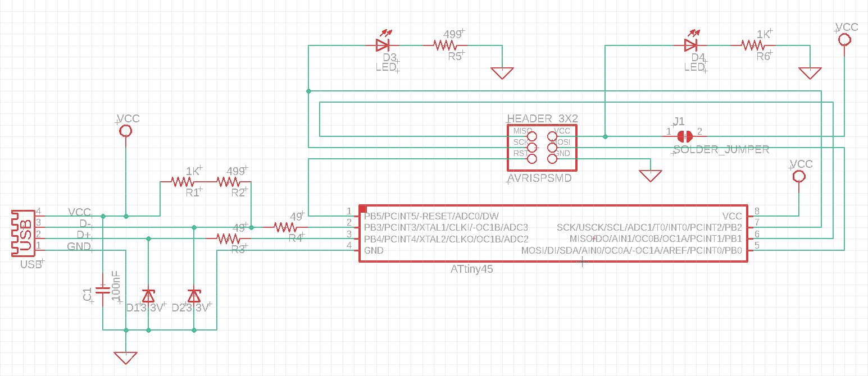Select the USB connector symbol
Image resolution: width=868 pixels, height=376 pixels.
click(22, 233)
